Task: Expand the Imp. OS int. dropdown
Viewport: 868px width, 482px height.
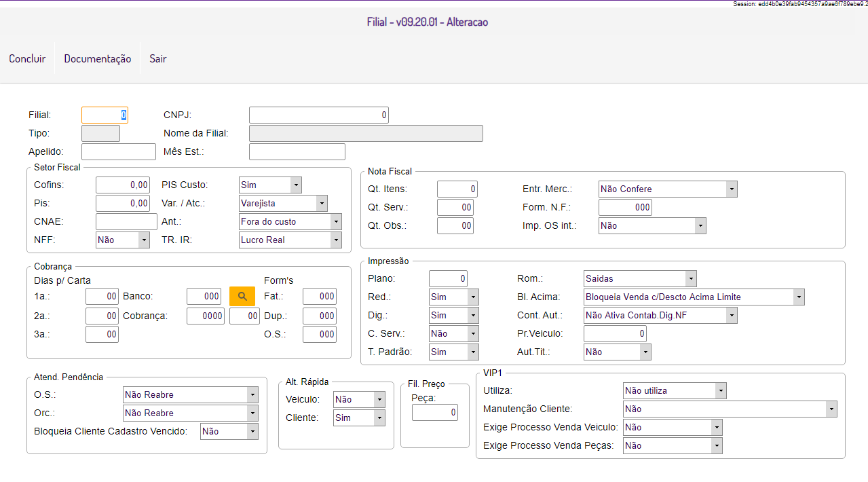Action: (x=652, y=225)
